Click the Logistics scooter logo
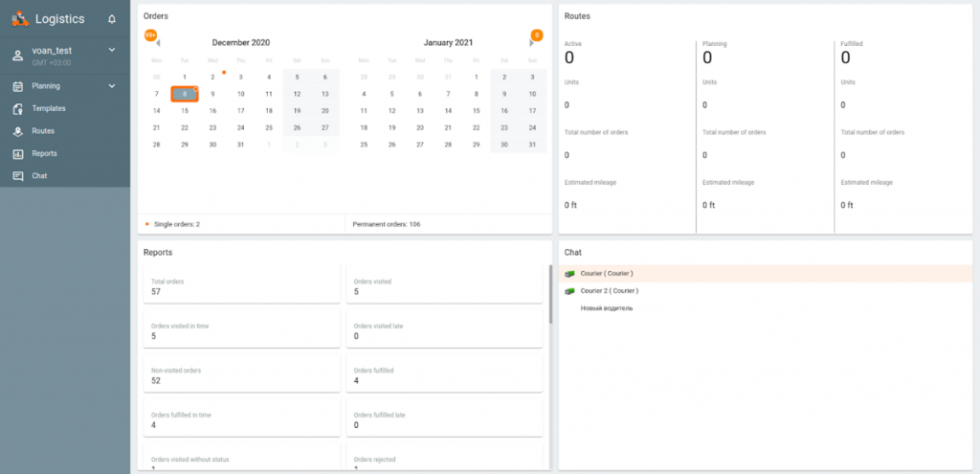The width and height of the screenshot is (980, 474). [x=19, y=18]
